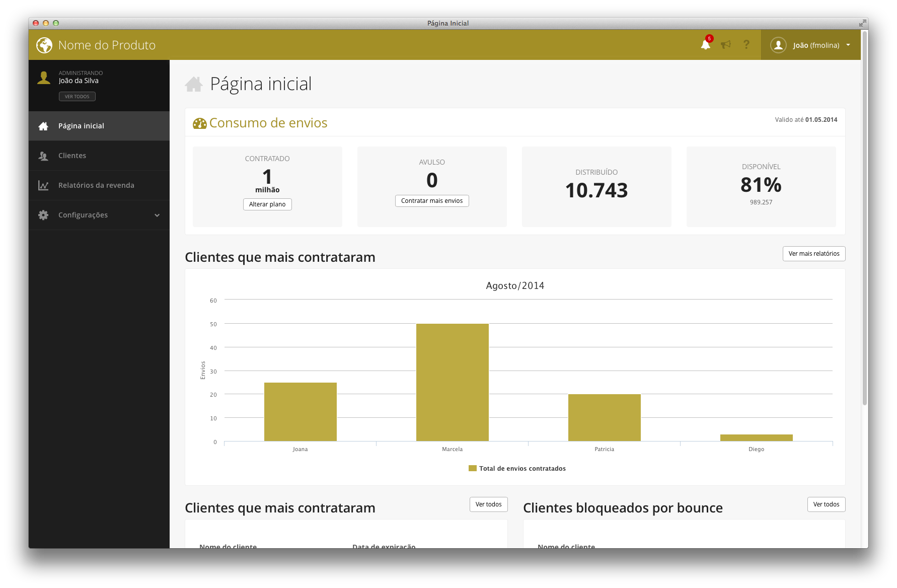Viewport: 897px width, 588px height.
Task: Click the Clientes bloqueados por bounce heading
Action: pos(623,508)
